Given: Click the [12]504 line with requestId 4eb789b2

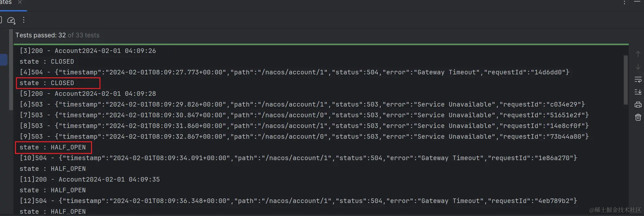Looking at the screenshot, I should (x=298, y=201).
